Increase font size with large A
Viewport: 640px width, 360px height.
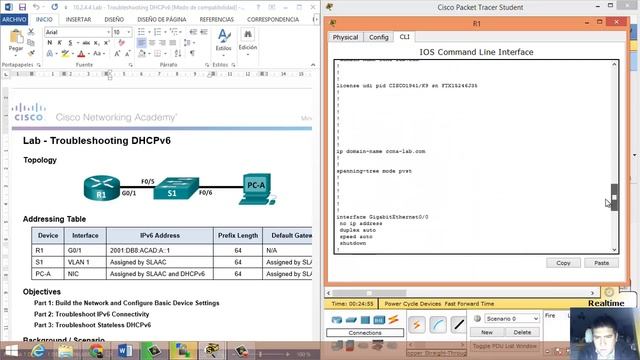pyautogui.click(x=117, y=53)
